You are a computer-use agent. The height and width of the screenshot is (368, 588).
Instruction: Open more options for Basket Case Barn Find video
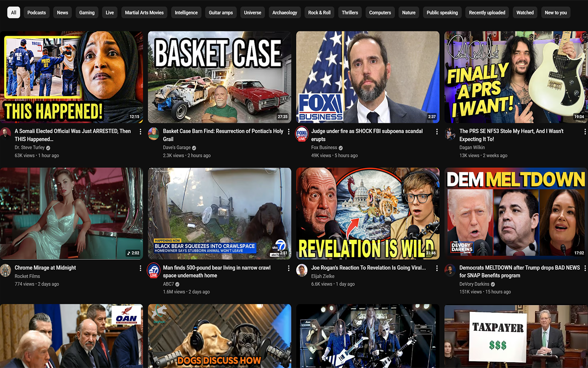289,132
